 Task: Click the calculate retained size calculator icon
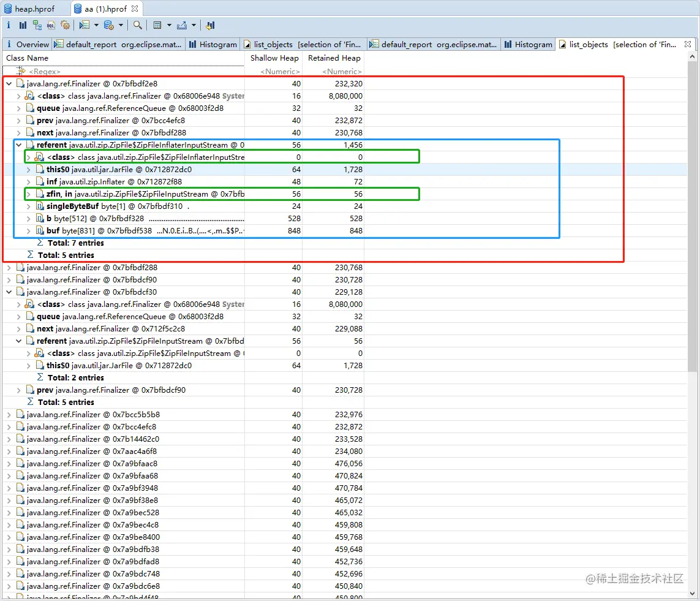(x=157, y=26)
